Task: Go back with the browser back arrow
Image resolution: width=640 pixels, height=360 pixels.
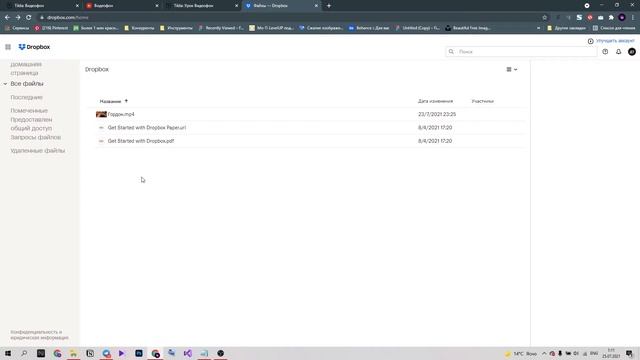Action: 7,18
